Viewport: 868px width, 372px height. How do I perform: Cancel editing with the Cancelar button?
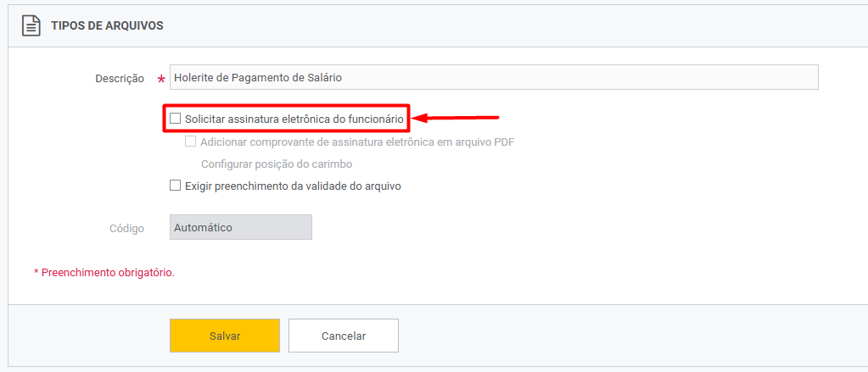[344, 336]
